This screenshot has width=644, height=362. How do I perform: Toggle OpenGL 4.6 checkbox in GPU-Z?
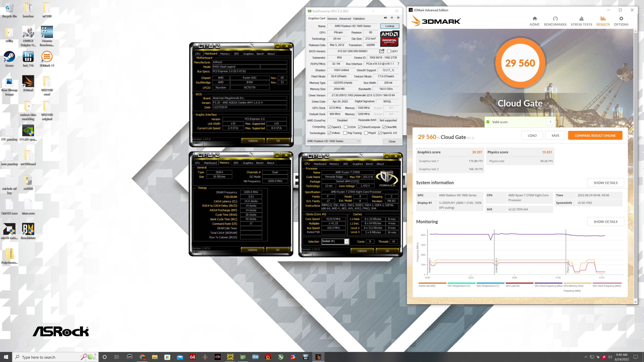(x=380, y=133)
